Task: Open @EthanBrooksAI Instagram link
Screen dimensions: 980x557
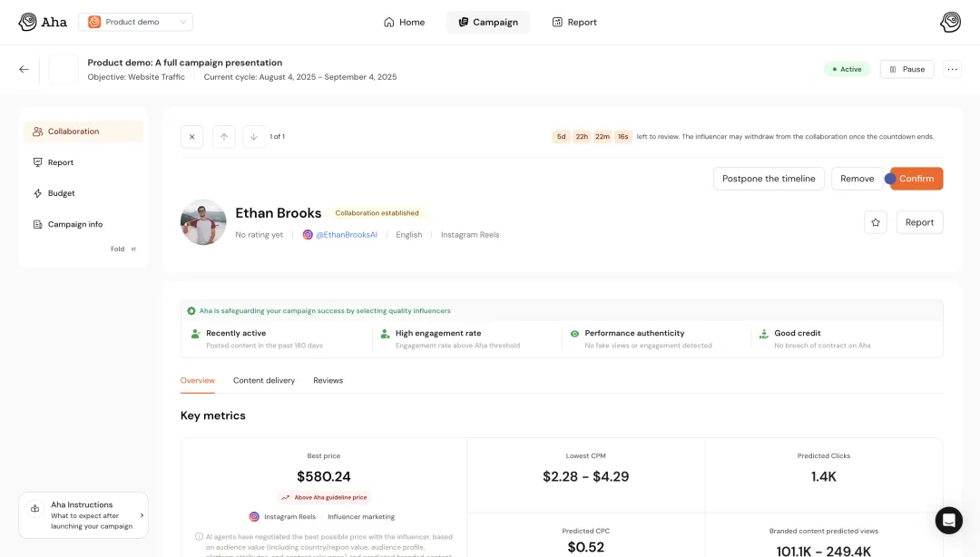Action: click(x=346, y=235)
